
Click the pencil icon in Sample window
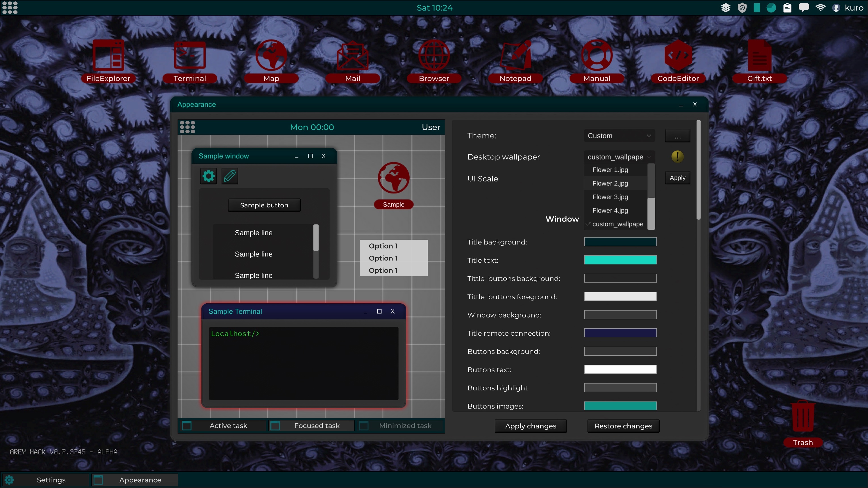pos(230,176)
